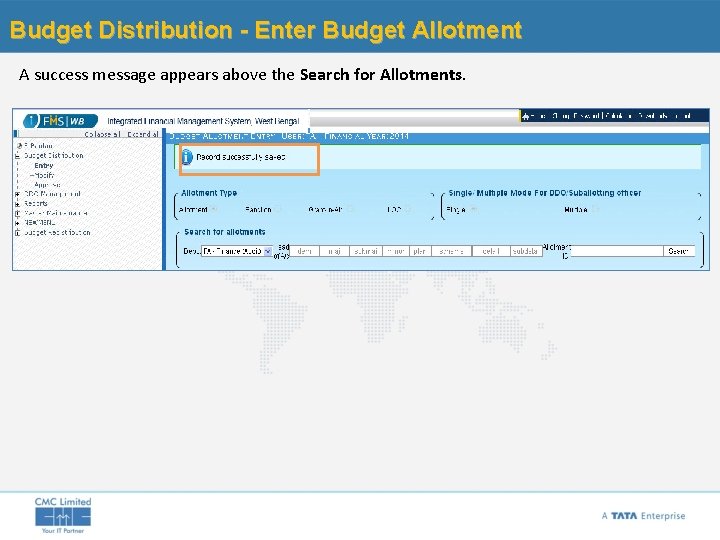Screen dimensions: 720x540
Task: Click the scheme head of account field
Action: 451,251
